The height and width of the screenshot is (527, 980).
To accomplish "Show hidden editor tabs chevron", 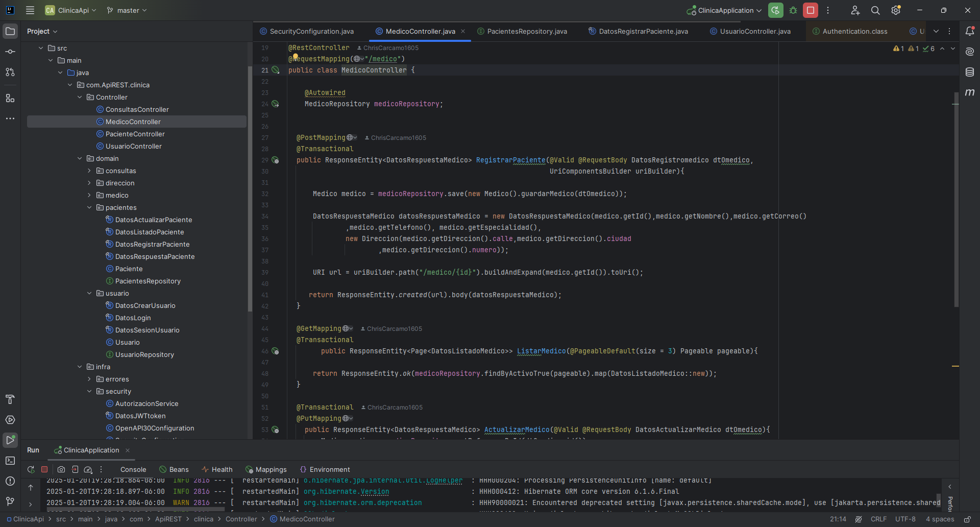I will click(x=936, y=31).
